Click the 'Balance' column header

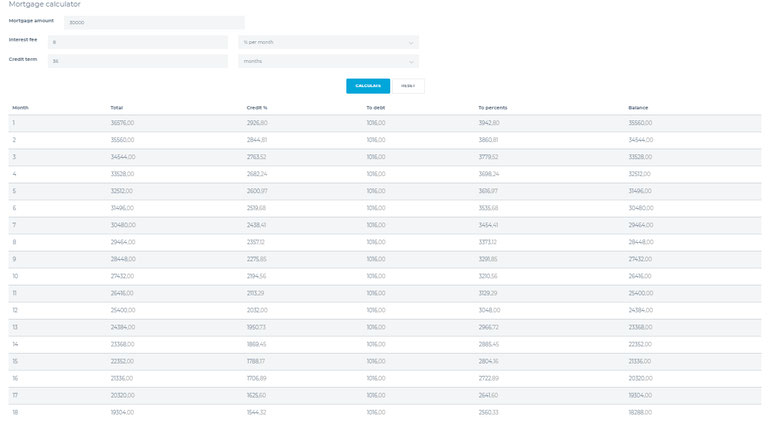tap(638, 108)
